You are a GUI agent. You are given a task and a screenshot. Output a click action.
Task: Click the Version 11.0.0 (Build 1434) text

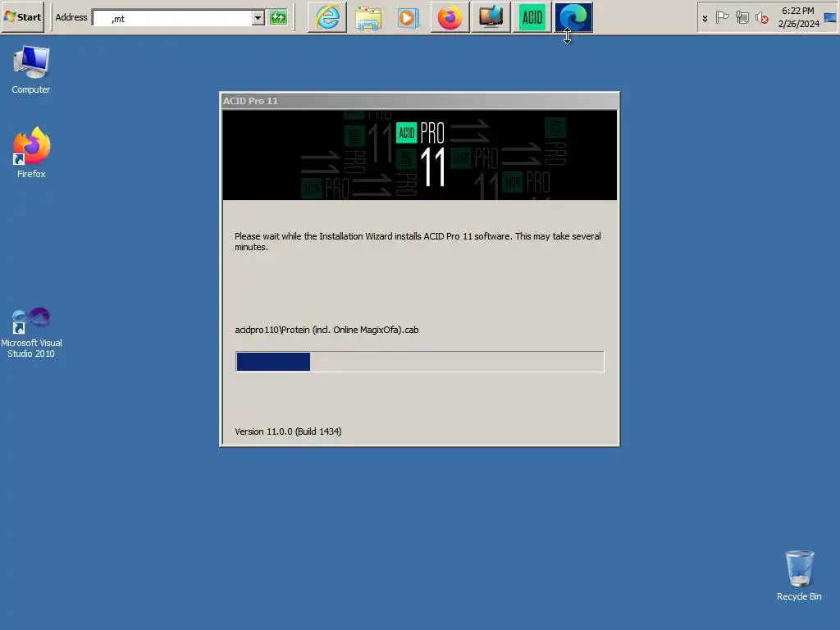click(288, 431)
